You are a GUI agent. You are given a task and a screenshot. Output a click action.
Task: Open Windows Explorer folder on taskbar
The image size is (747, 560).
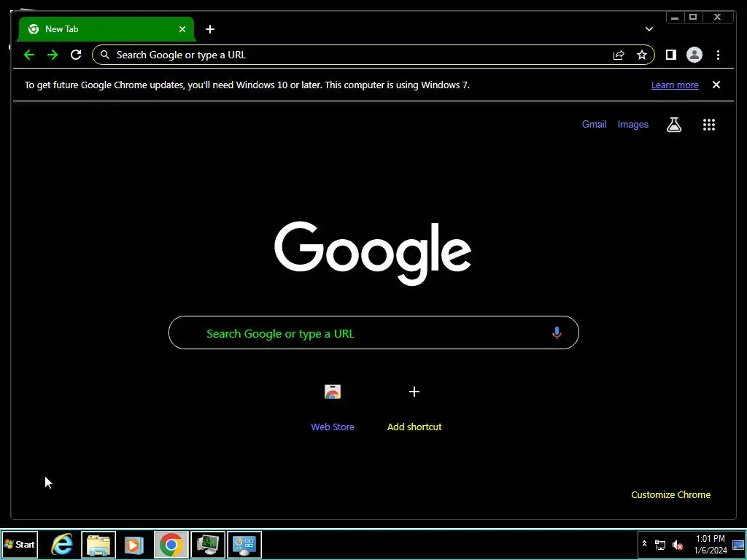[98, 544]
